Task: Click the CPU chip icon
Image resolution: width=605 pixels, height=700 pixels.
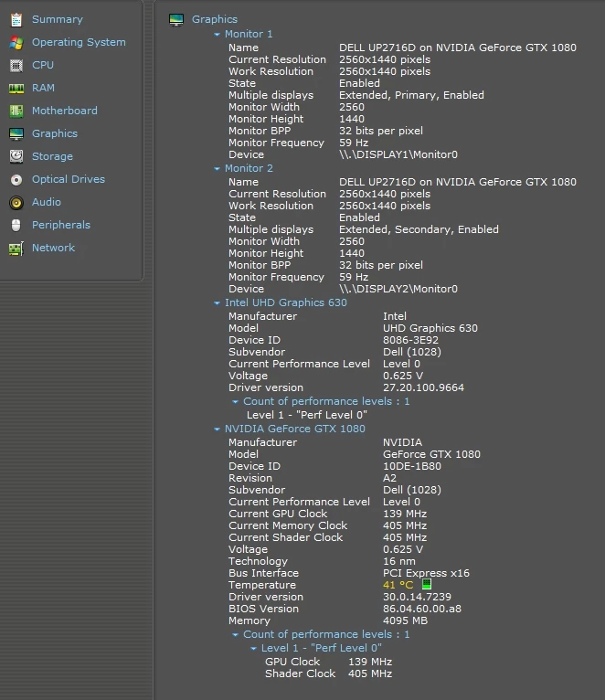Action: [16, 65]
